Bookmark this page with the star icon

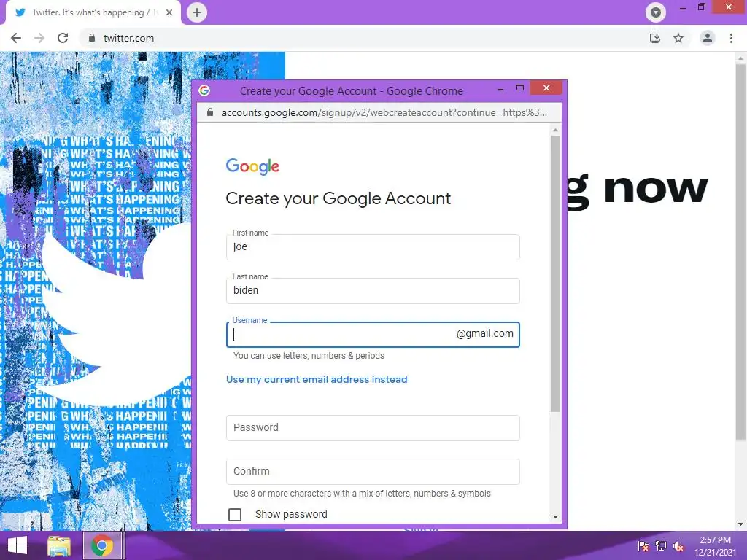pyautogui.click(x=678, y=38)
